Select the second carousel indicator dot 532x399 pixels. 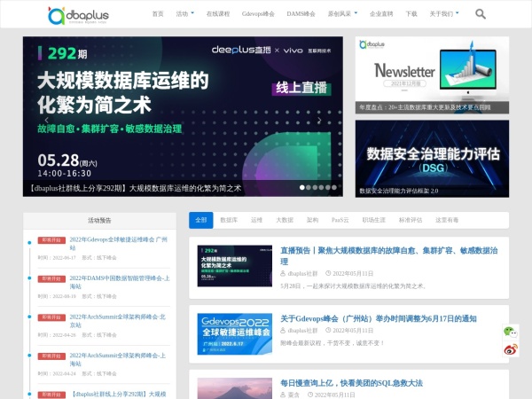coord(309,187)
